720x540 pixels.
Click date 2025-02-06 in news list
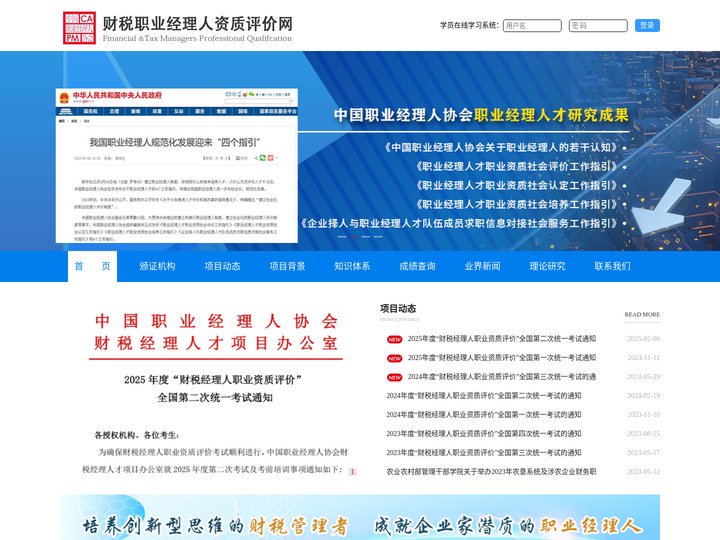[643, 338]
